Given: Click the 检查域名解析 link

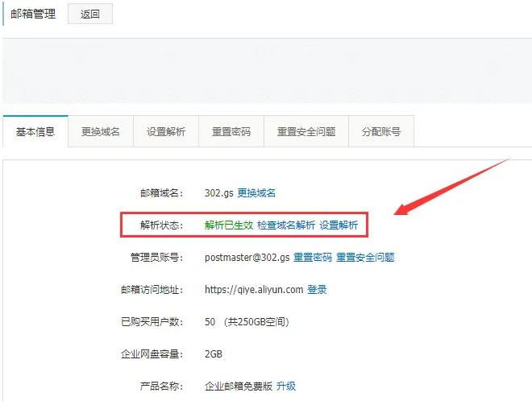Looking at the screenshot, I should coord(286,225).
